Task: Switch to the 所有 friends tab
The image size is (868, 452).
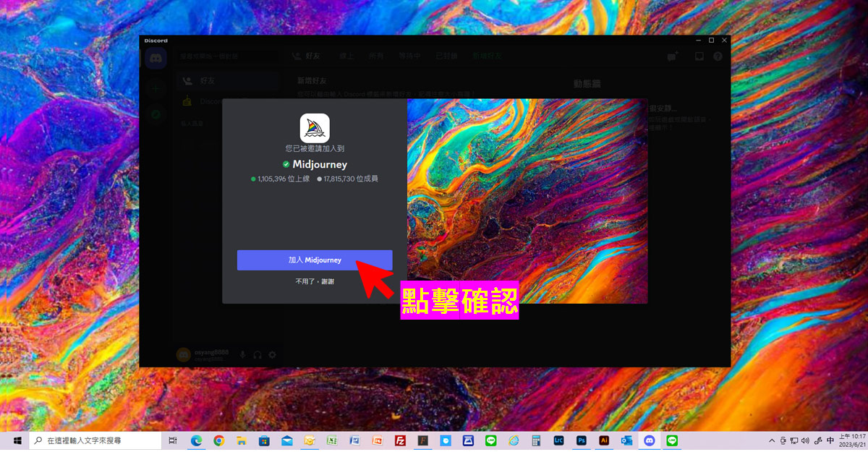Action: point(376,56)
